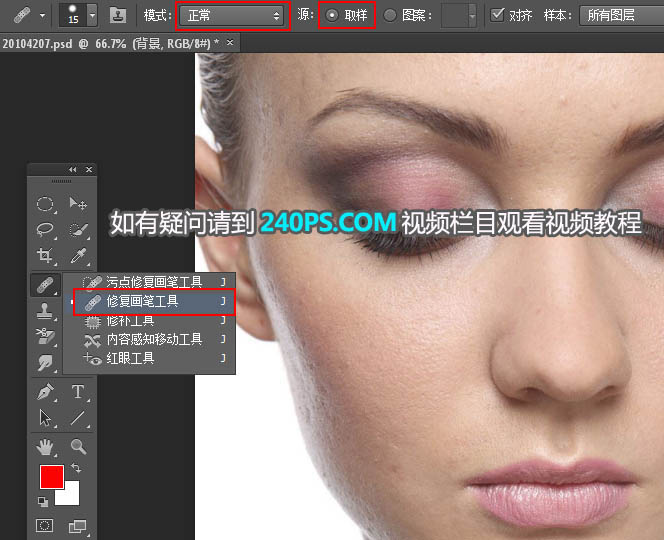The height and width of the screenshot is (540, 664).
Task: Choose 修补工具 from flyout menu
Action: (149, 321)
